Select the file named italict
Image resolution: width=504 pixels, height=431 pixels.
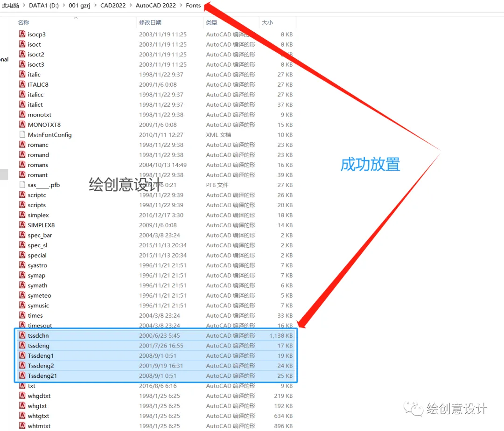coord(35,104)
